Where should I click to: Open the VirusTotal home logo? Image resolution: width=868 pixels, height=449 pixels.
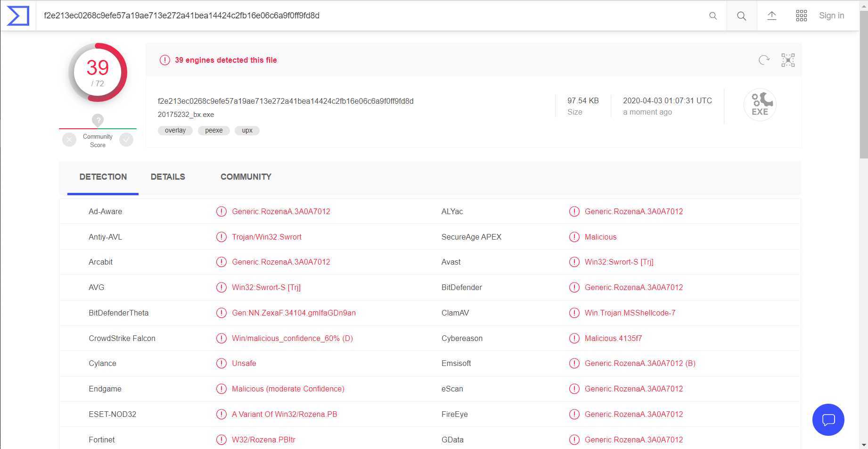tap(18, 16)
